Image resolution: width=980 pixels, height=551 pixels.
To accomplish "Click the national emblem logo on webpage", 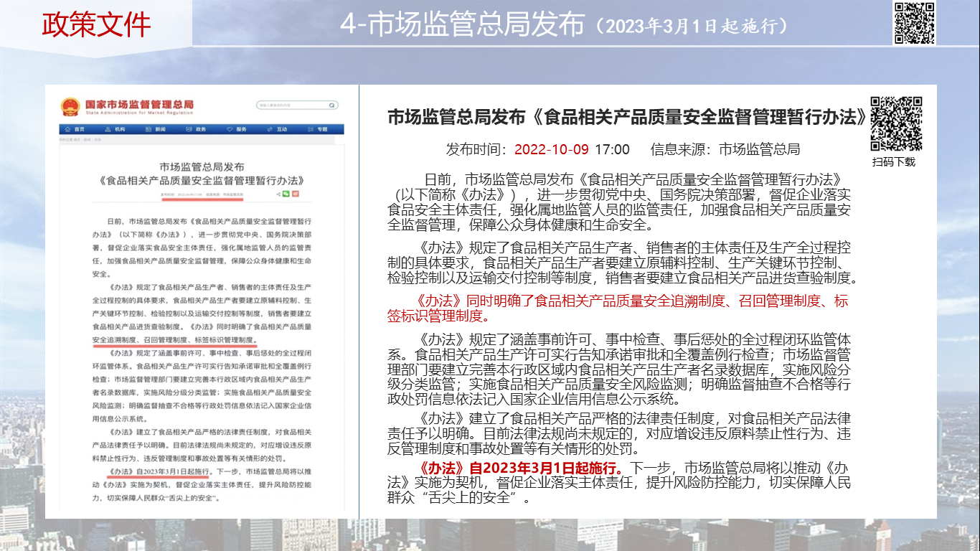I will pyautogui.click(x=70, y=107).
